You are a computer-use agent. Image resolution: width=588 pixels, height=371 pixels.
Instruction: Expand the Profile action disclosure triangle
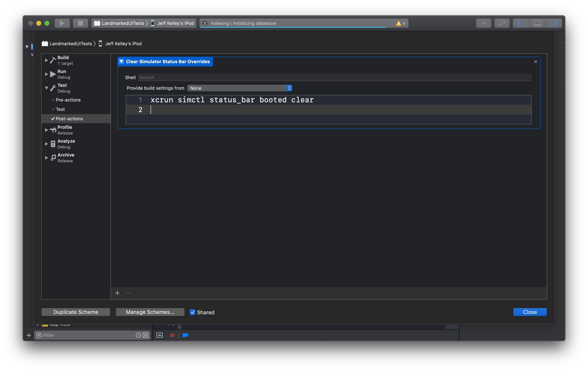click(46, 130)
